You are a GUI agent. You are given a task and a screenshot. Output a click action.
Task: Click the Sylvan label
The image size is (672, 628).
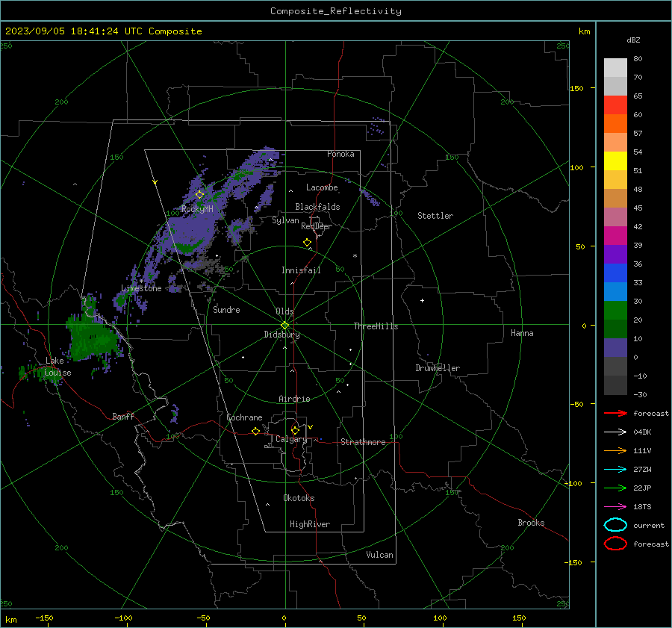click(x=285, y=220)
